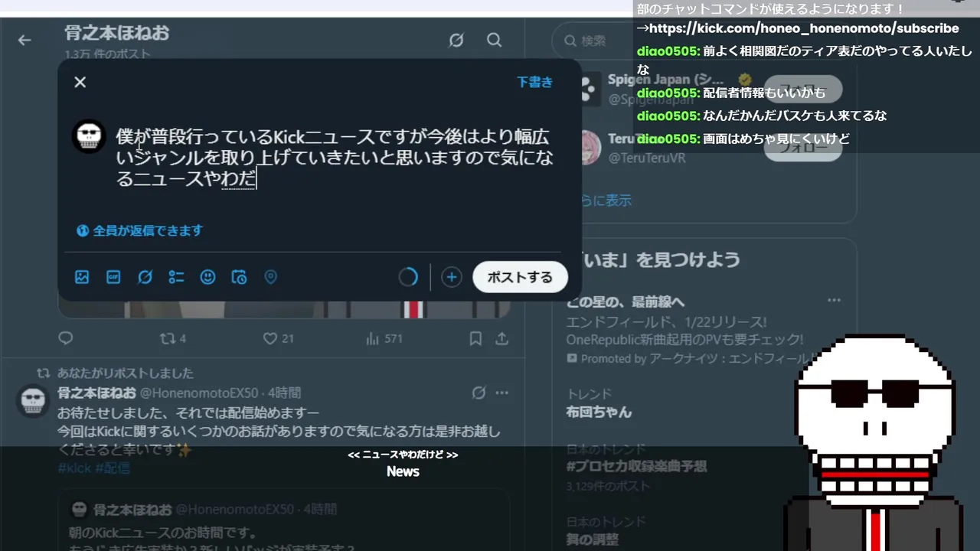View analytics showing 571 views

384,338
